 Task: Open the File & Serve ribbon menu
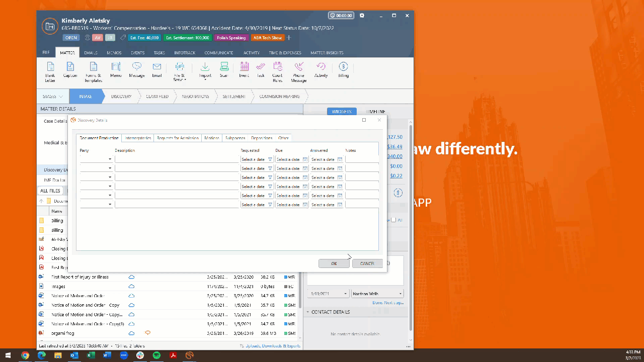(x=180, y=71)
